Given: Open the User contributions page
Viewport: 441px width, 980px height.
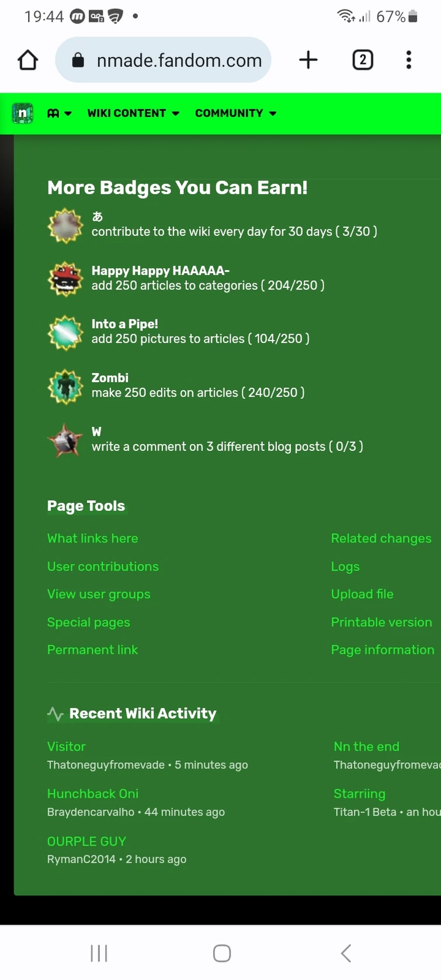Looking at the screenshot, I should click(103, 566).
